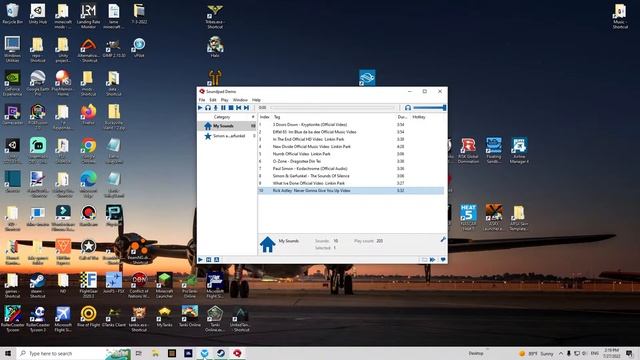Select the Rise of Flight desktop icon
This screenshot has width=640, height=360.
[88, 316]
